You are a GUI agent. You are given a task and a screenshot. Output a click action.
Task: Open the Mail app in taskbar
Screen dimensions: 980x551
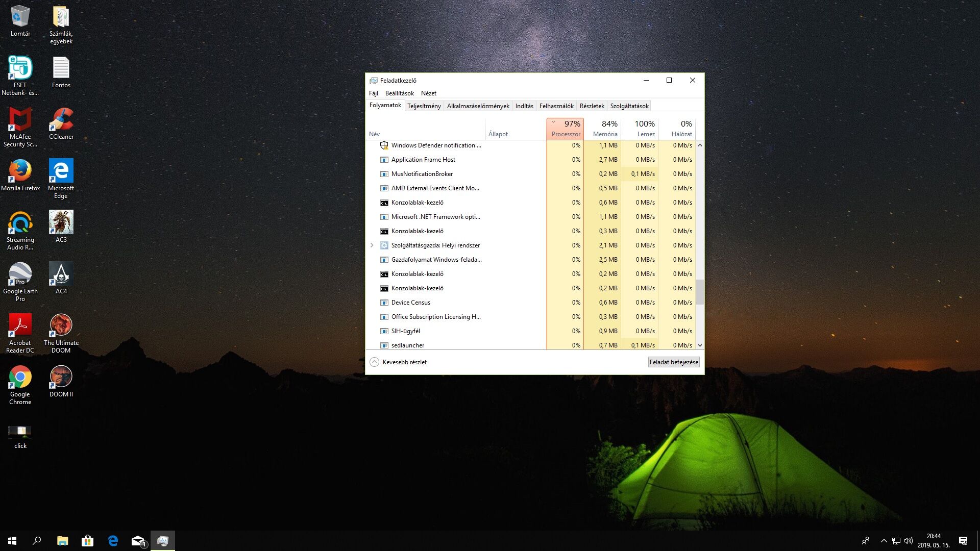[x=138, y=541]
